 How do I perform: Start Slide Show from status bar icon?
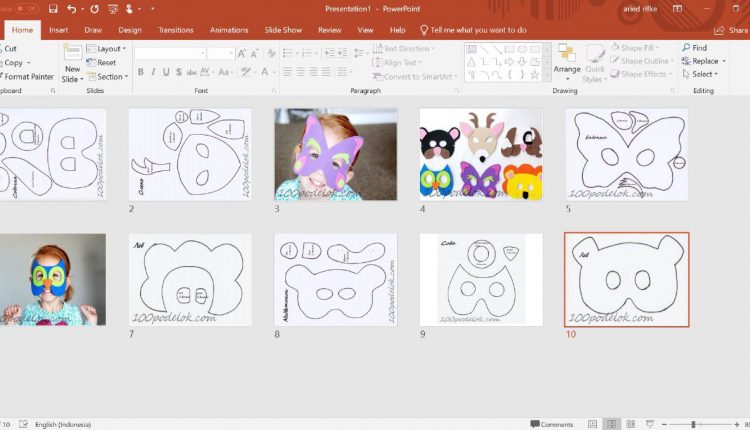click(648, 424)
